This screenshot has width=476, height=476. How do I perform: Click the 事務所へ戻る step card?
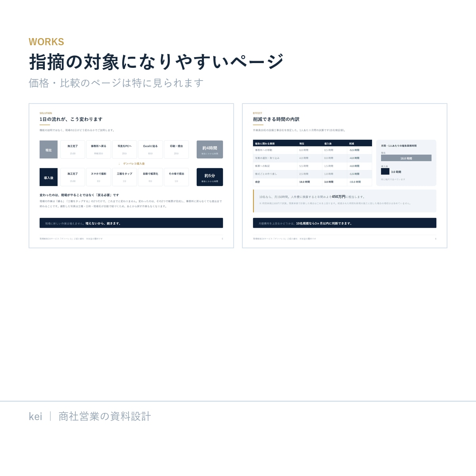[x=98, y=150]
